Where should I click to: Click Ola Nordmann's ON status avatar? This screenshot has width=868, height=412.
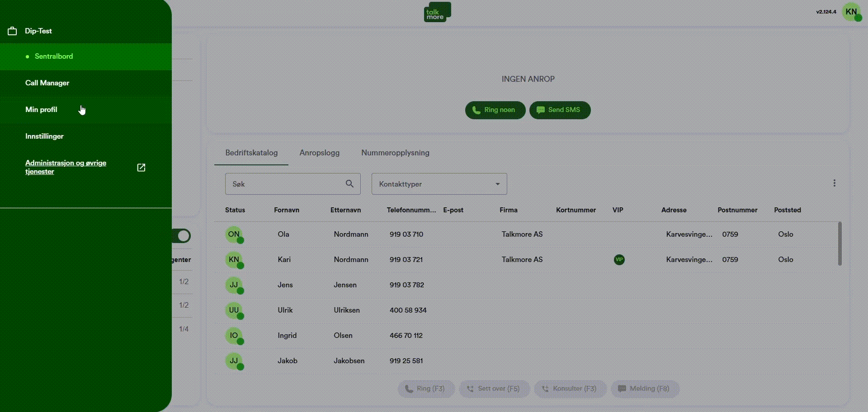tap(234, 234)
